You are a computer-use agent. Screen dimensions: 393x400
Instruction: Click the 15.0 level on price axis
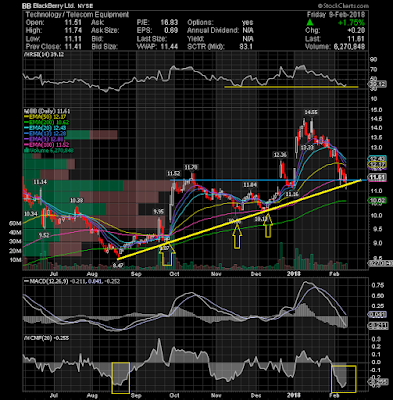pos(375,110)
